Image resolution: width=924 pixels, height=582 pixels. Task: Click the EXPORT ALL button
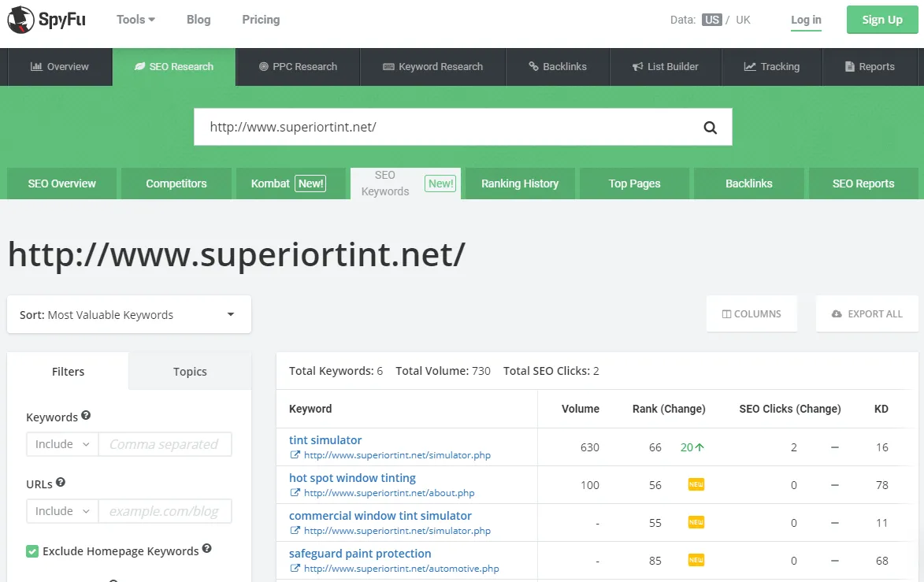point(866,314)
